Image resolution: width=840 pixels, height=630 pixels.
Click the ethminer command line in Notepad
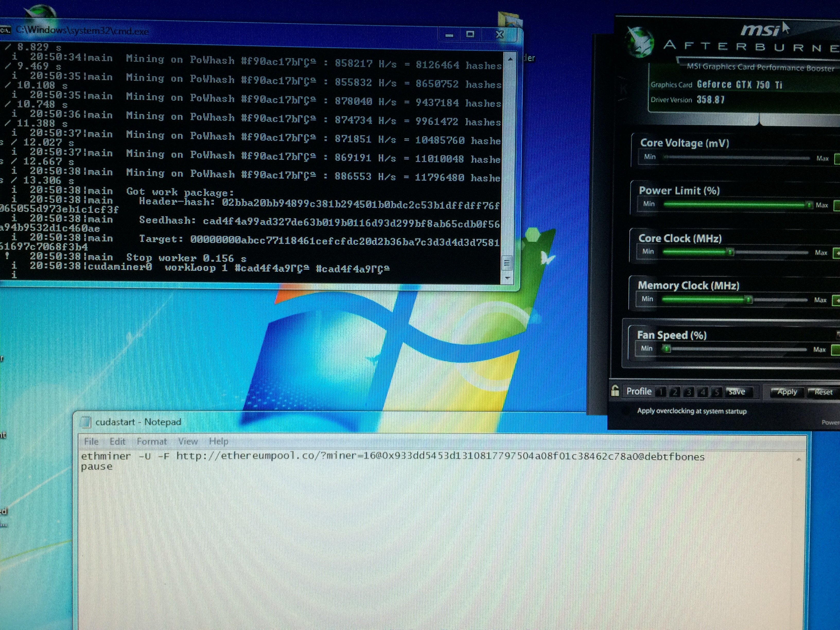(x=393, y=456)
